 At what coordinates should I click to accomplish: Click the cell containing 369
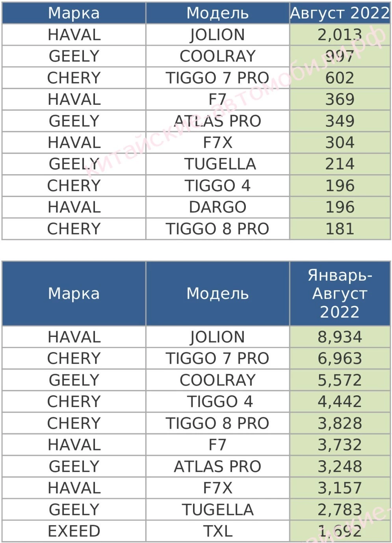[x=340, y=99]
